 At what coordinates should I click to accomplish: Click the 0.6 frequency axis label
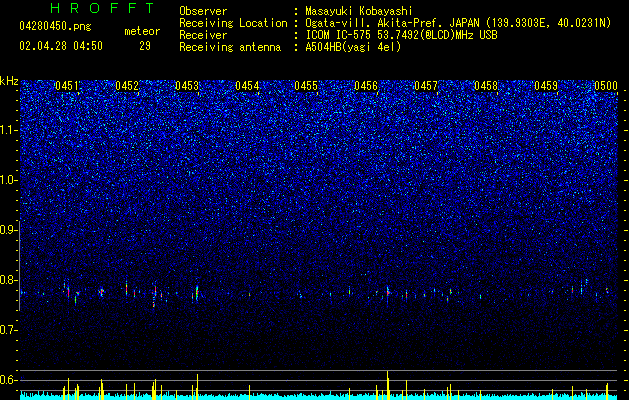point(9,380)
